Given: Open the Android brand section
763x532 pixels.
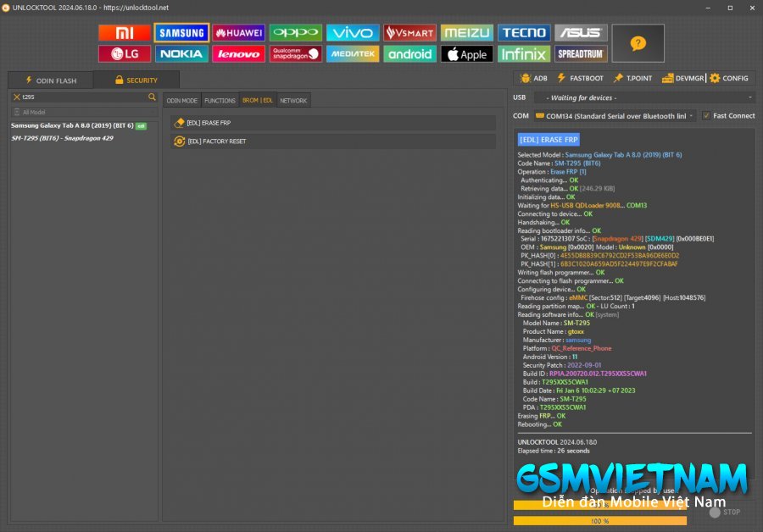Looking at the screenshot, I should click(x=409, y=53).
